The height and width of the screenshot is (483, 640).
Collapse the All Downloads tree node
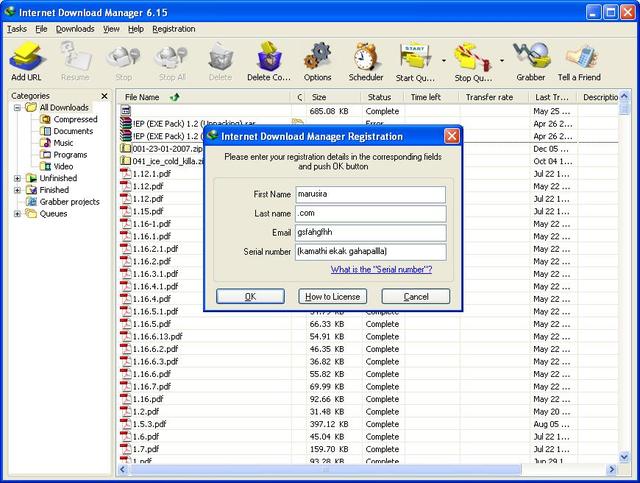[17, 107]
